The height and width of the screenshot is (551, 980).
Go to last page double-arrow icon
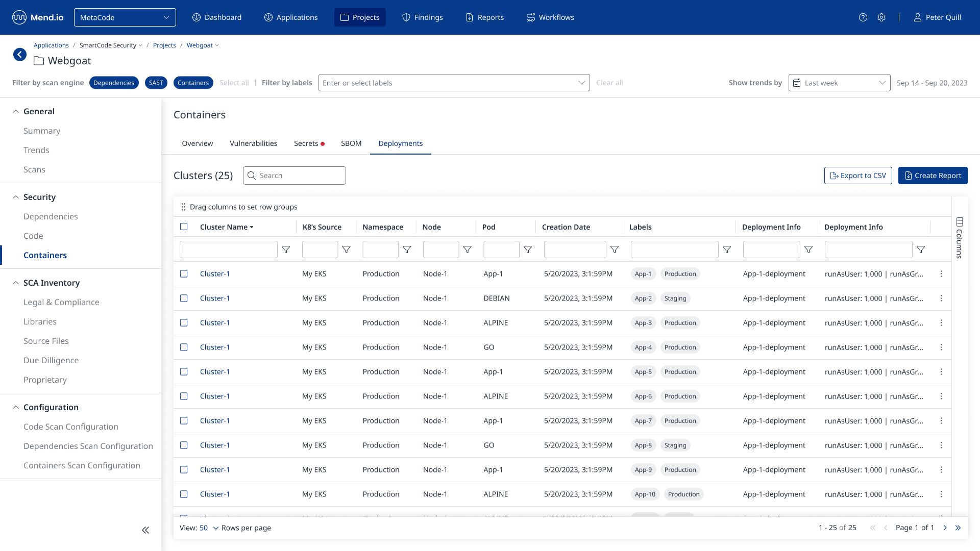pos(958,528)
